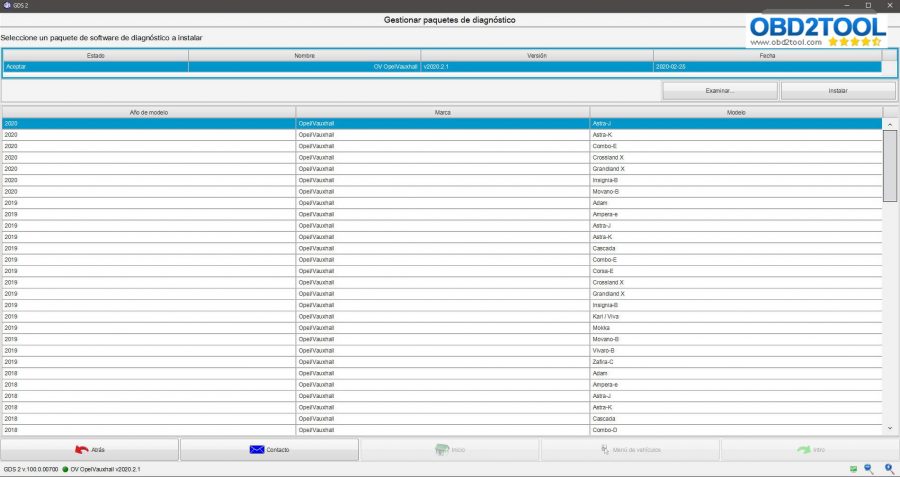Select the 2020 Movano-B row
The image size is (900, 477).
click(x=442, y=192)
